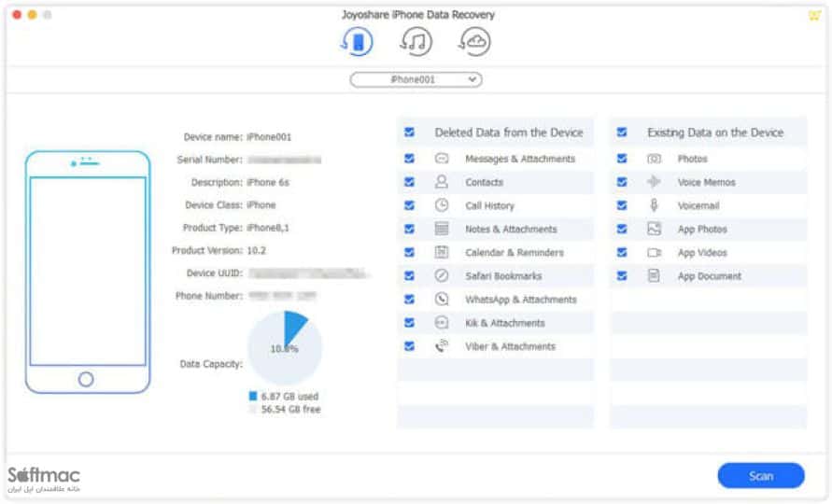Viewport: 832px width, 504px height.
Task: Toggle the App Document checkbox
Action: pos(622,276)
